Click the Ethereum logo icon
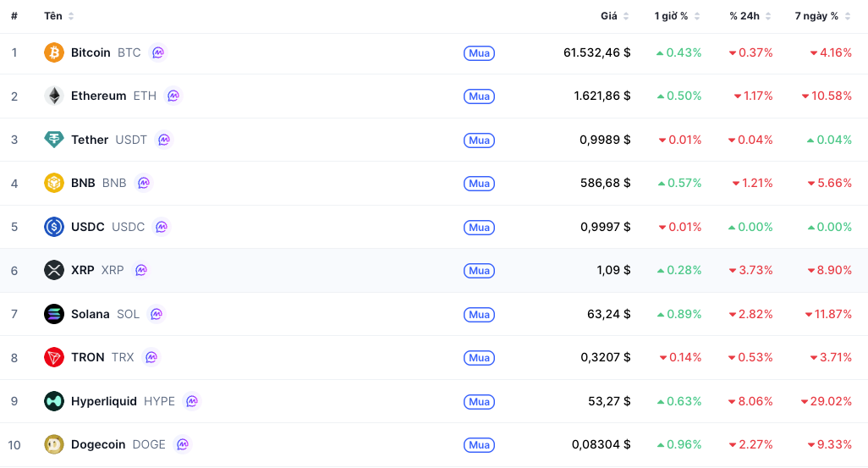This screenshot has width=868, height=468. pos(53,96)
